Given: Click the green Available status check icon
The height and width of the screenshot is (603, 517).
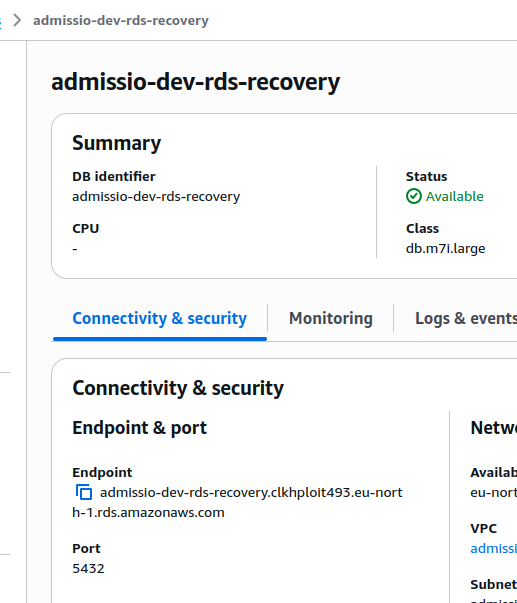Looking at the screenshot, I should click(x=414, y=196).
